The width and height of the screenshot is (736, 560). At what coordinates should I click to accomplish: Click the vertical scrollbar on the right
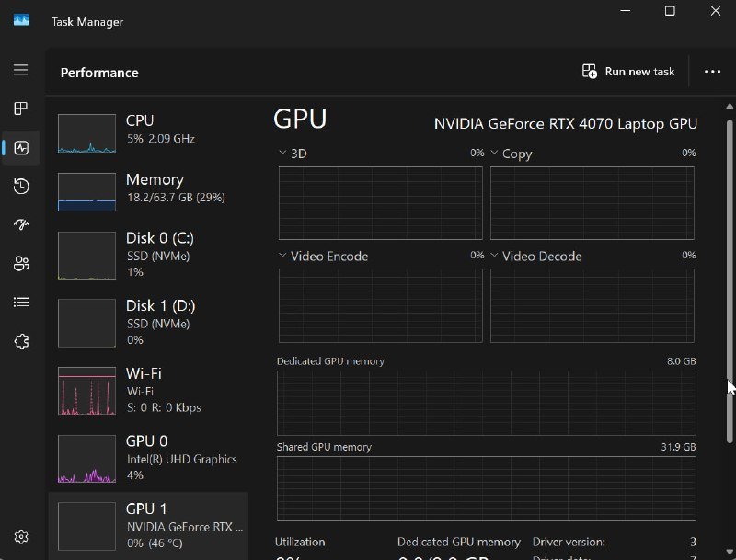(x=730, y=276)
